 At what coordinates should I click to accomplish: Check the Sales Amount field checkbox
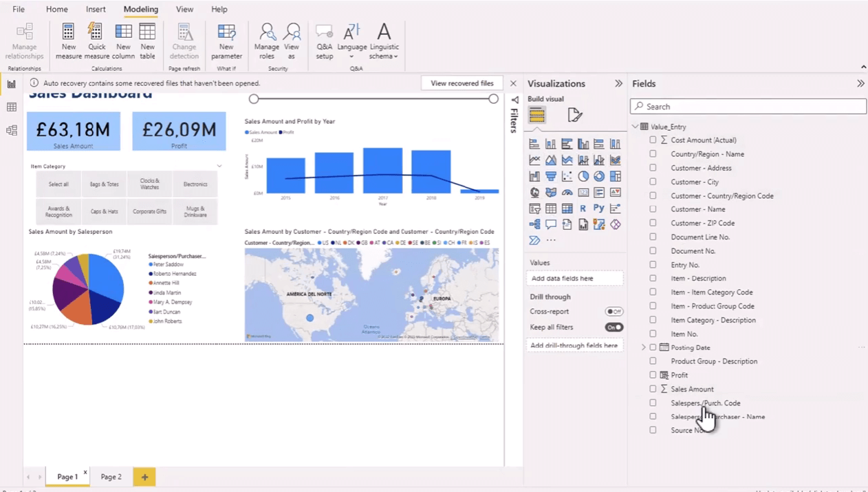tap(653, 389)
